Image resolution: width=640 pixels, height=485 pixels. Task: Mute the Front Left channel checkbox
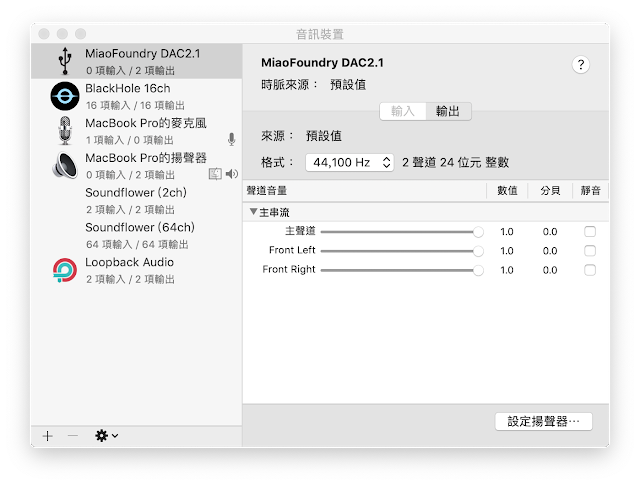tap(590, 251)
